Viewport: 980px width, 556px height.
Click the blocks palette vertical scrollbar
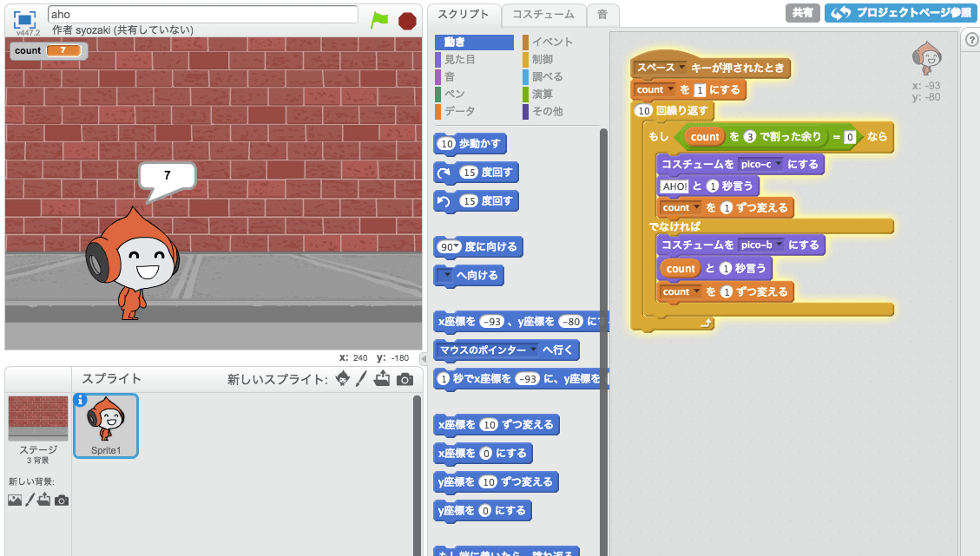coord(604,341)
